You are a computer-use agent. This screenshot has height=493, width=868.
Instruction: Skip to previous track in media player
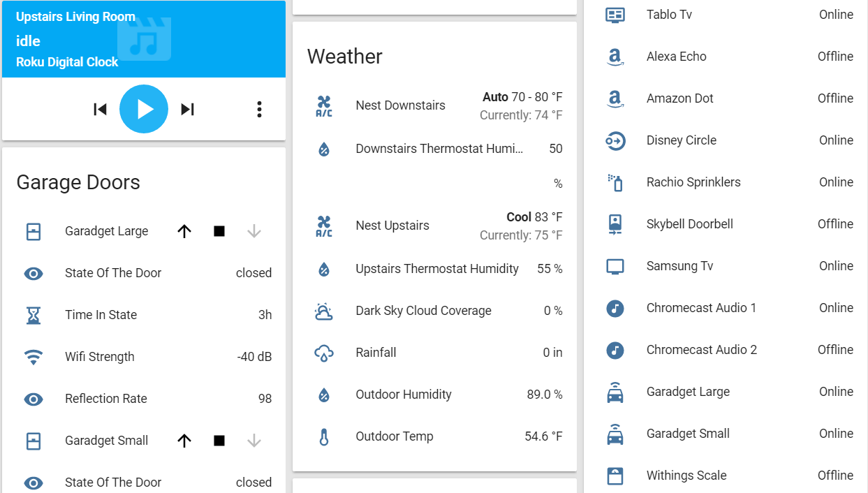[x=101, y=109]
